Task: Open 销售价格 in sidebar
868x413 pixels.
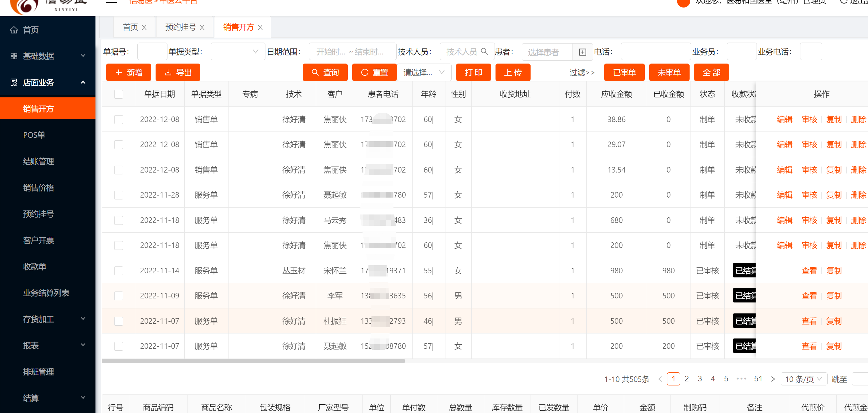Action: pos(39,188)
